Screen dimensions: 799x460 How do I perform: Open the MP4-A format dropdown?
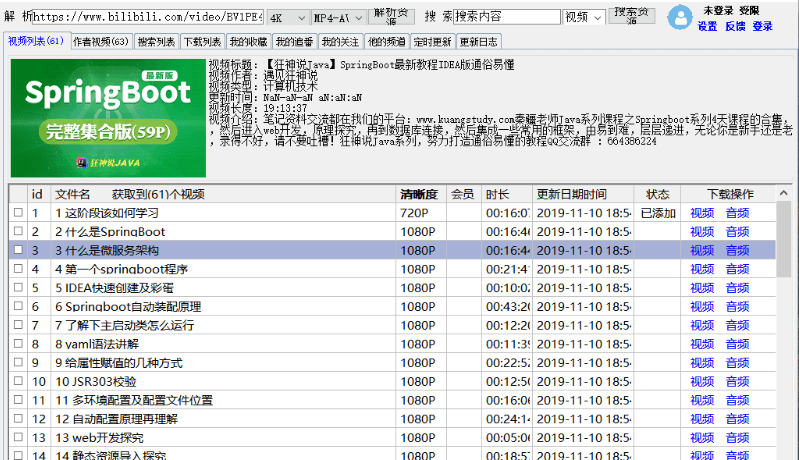338,17
